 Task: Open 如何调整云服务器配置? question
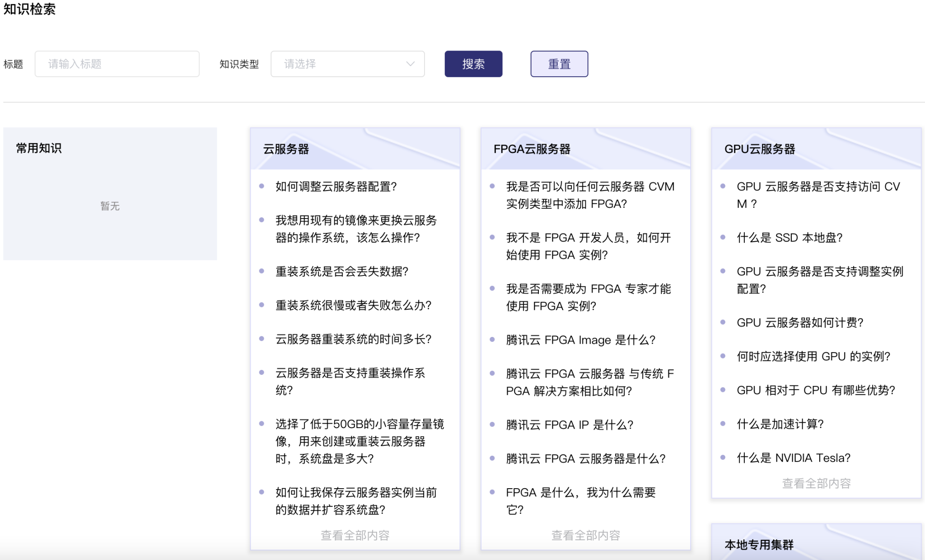click(336, 187)
